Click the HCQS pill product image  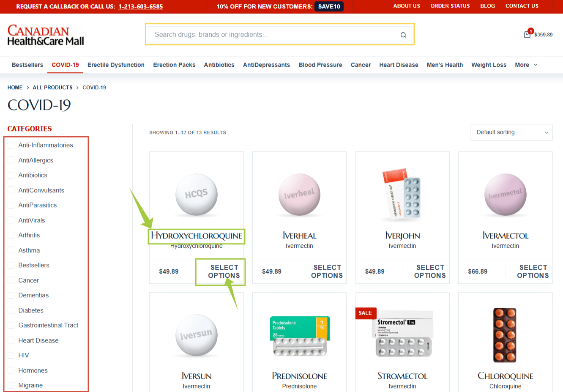point(197,195)
